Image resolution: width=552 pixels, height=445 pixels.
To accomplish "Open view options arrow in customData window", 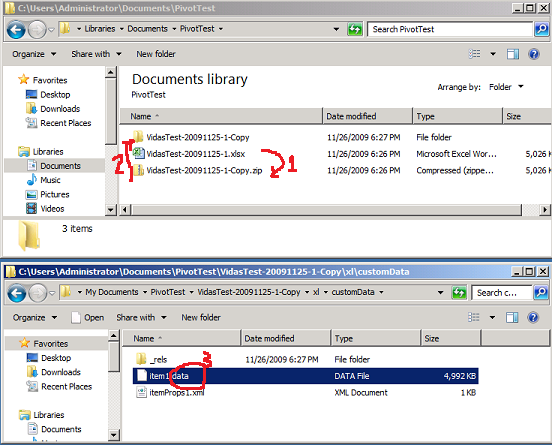I will point(492,318).
